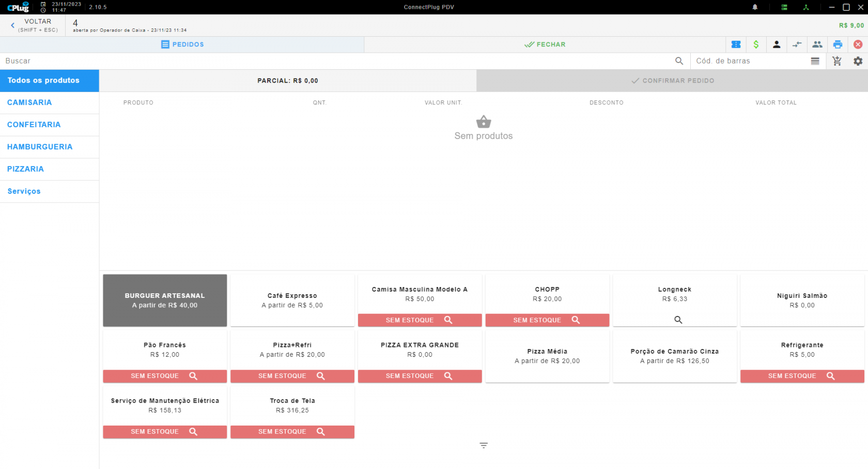The height and width of the screenshot is (469, 868).
Task: Click the Buscar search field
Action: (338, 61)
